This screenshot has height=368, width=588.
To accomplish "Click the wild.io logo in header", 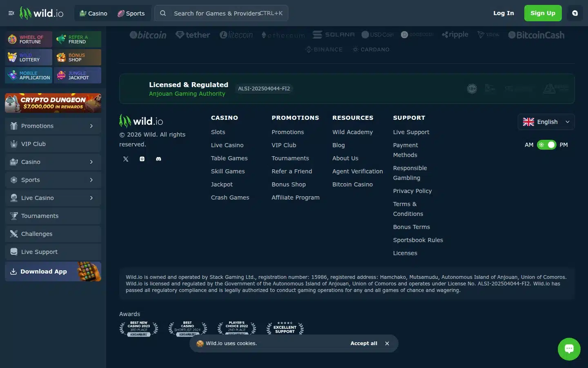I will click(x=42, y=13).
